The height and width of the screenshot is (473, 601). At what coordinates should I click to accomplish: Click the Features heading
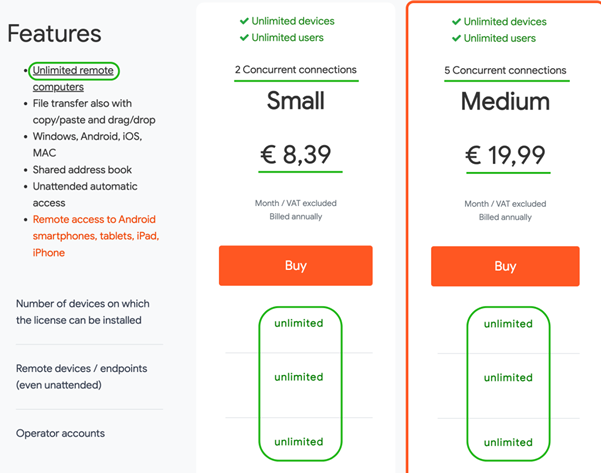(x=54, y=33)
